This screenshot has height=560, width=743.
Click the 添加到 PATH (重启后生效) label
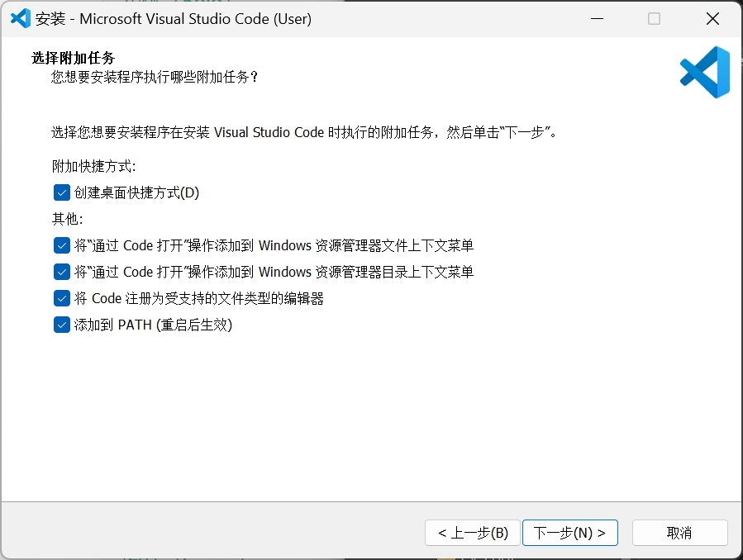coord(145,325)
